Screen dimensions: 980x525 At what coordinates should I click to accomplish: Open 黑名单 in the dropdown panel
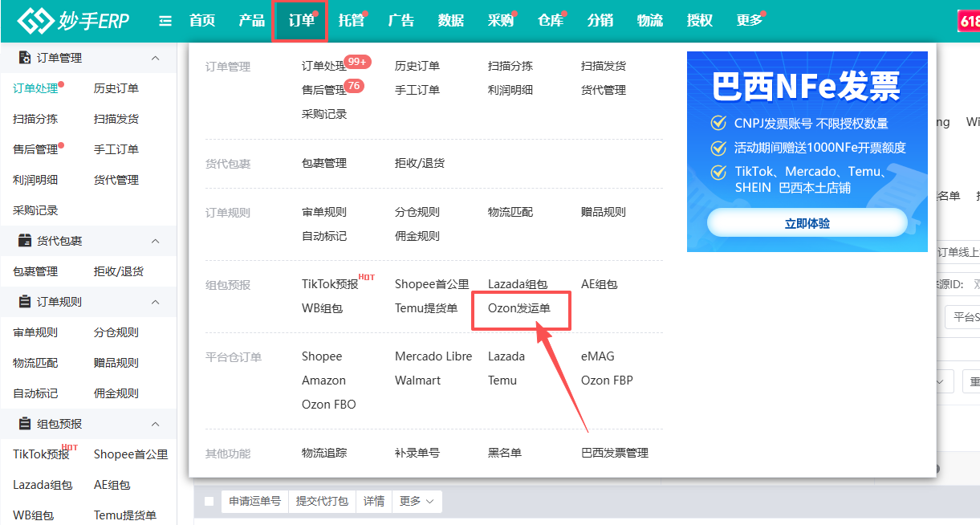505,453
